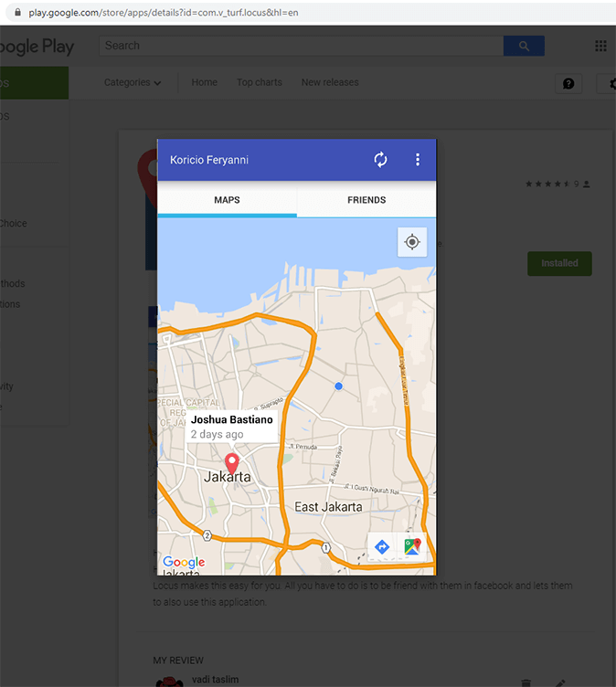Click the star rating next to 9

pyautogui.click(x=548, y=184)
